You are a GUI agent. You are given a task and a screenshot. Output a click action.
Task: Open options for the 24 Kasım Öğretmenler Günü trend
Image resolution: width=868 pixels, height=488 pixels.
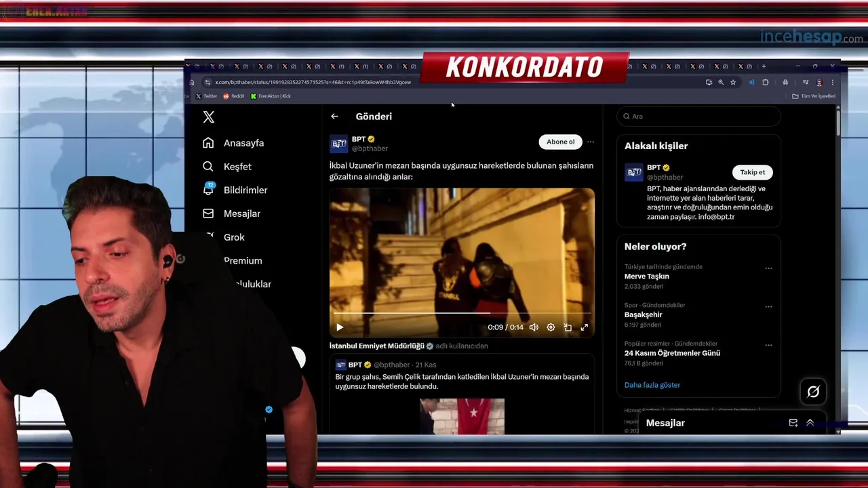(x=768, y=345)
